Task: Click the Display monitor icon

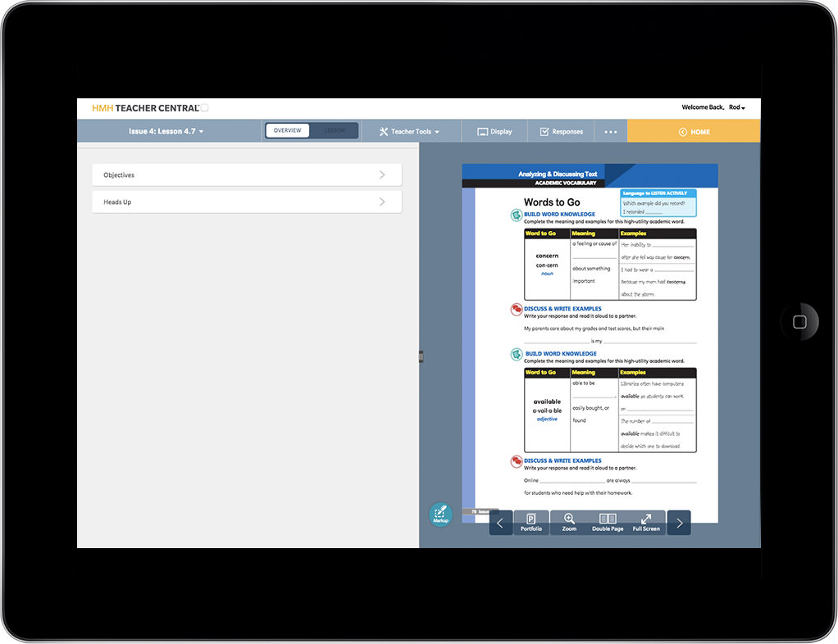Action: [x=494, y=132]
